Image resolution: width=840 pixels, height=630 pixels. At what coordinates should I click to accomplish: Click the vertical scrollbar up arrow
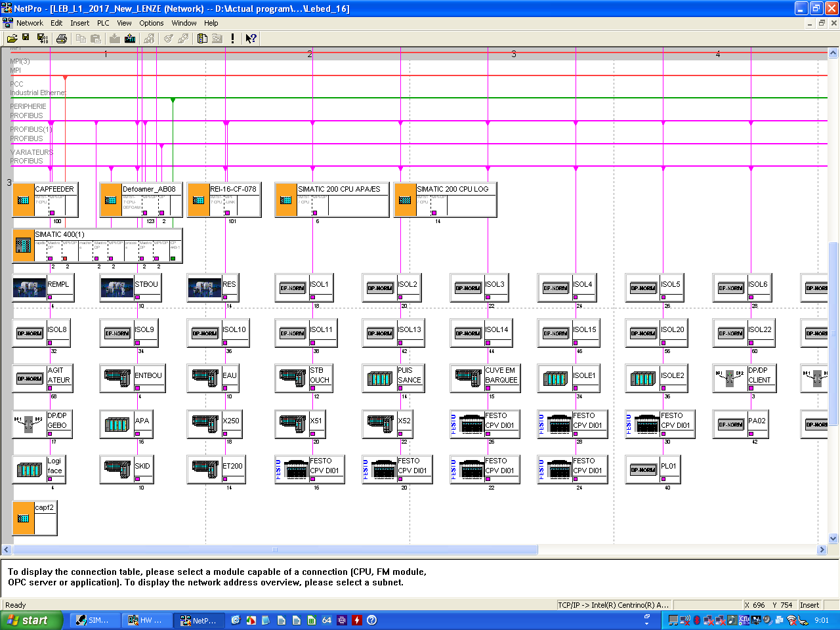pos(833,52)
